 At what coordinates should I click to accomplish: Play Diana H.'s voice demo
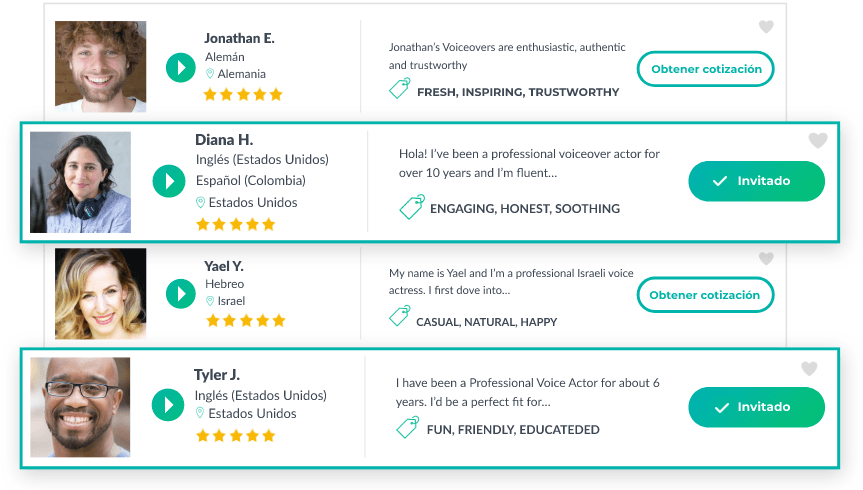(x=169, y=181)
